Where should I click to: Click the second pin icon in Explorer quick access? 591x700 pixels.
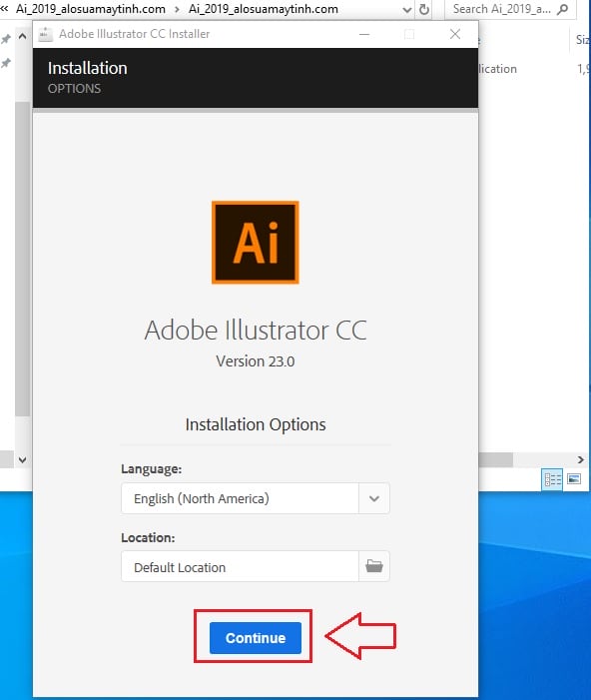[6, 63]
